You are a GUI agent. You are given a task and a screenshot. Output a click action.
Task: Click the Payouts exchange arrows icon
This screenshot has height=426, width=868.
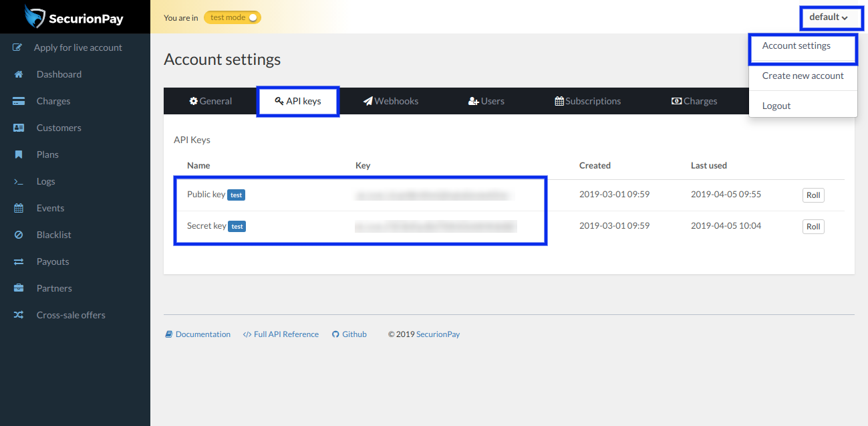click(19, 261)
